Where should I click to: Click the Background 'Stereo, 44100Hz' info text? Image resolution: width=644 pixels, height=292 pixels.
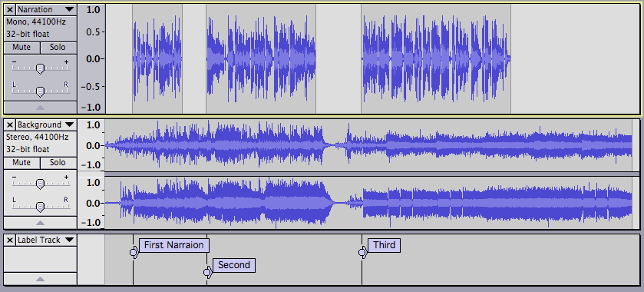pyautogui.click(x=38, y=137)
